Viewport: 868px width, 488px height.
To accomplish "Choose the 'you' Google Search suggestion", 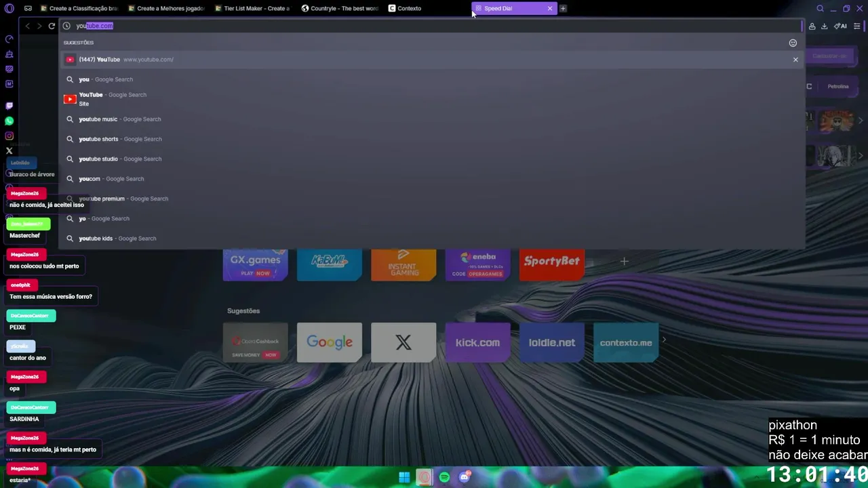I will point(431,79).
